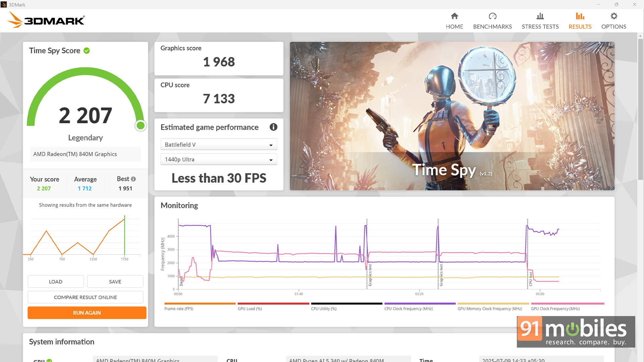Image resolution: width=644 pixels, height=362 pixels.
Task: Expand the 1440p Ultra resolution dropdown
Action: [219, 160]
